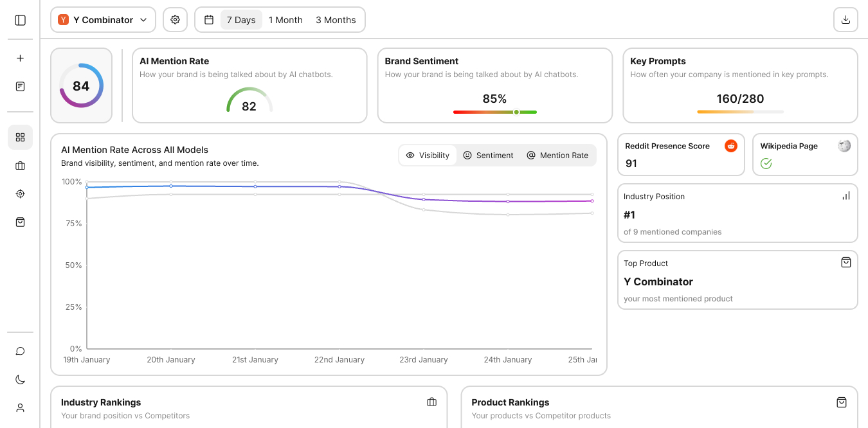The height and width of the screenshot is (428, 868).
Task: Switch chart to Sentiment
Action: pos(489,155)
